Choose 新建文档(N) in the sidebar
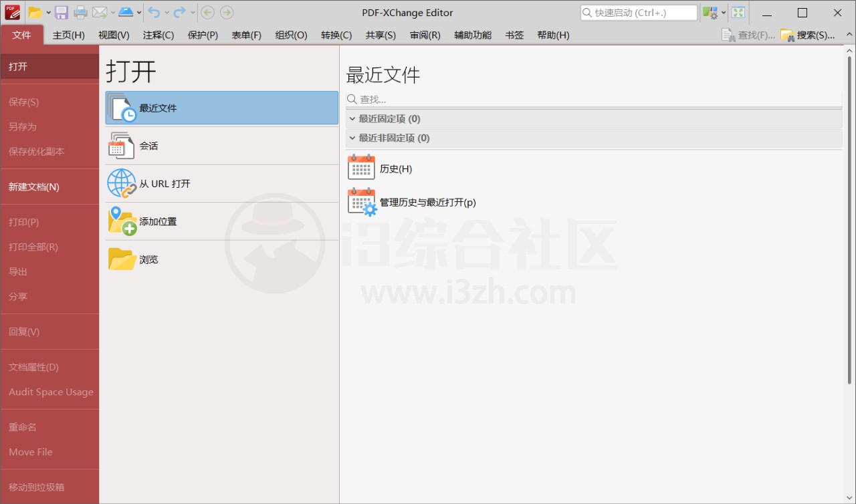Viewport: 856px width, 504px height. 49,186
